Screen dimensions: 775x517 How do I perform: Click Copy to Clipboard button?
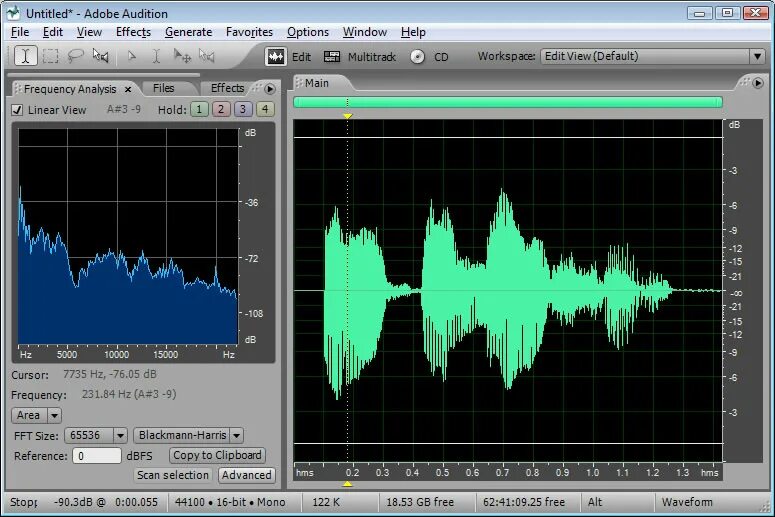pyautogui.click(x=217, y=455)
